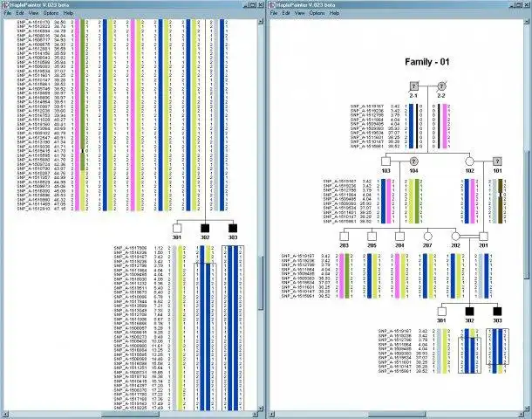Select deceased founder symbol 2-1
The height and width of the screenshot is (419, 532).
tap(413, 86)
